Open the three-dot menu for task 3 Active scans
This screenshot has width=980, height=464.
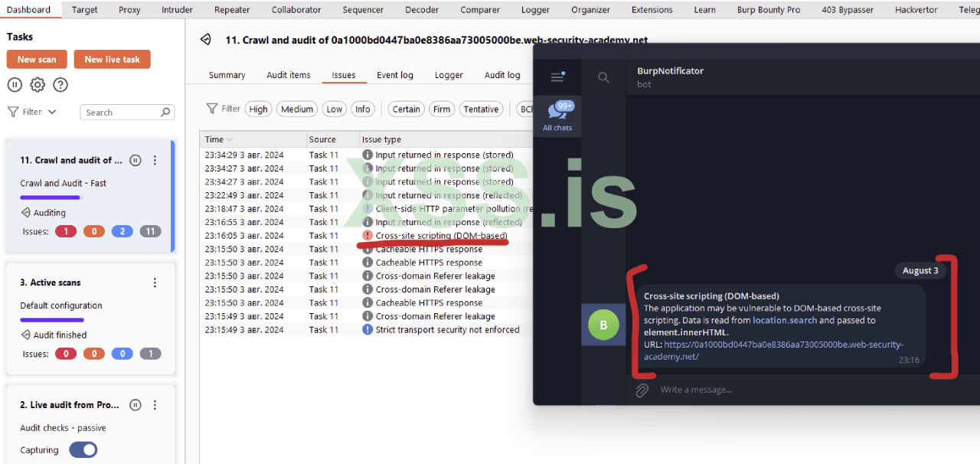tap(155, 283)
